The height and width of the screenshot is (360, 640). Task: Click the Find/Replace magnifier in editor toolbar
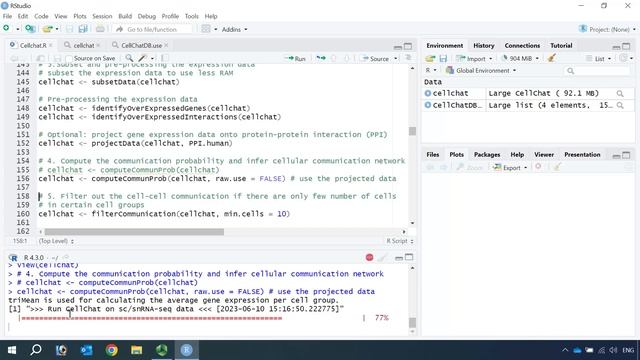129,58
